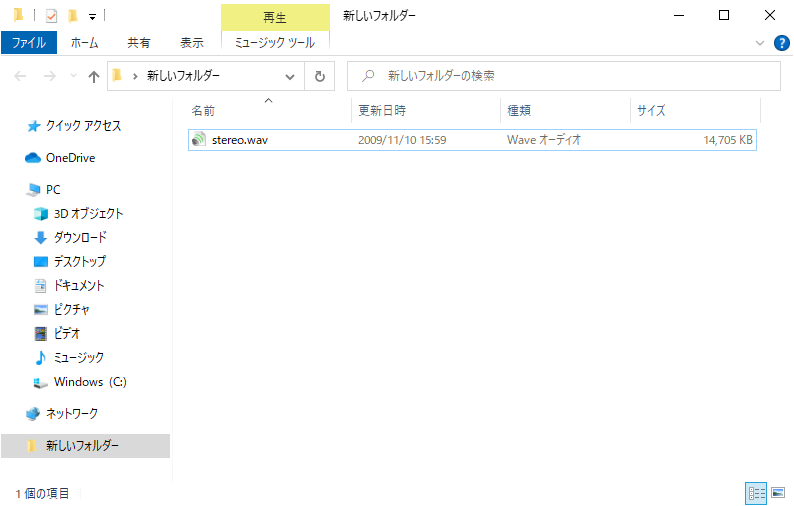Open the ピクチャ folder
Screen dimensions: 794x506
(71, 309)
